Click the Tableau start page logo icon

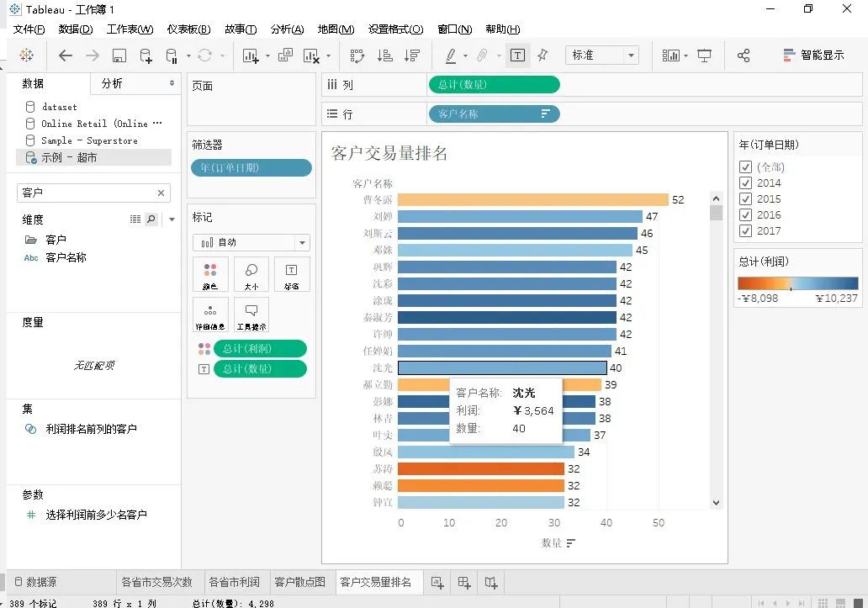26,56
